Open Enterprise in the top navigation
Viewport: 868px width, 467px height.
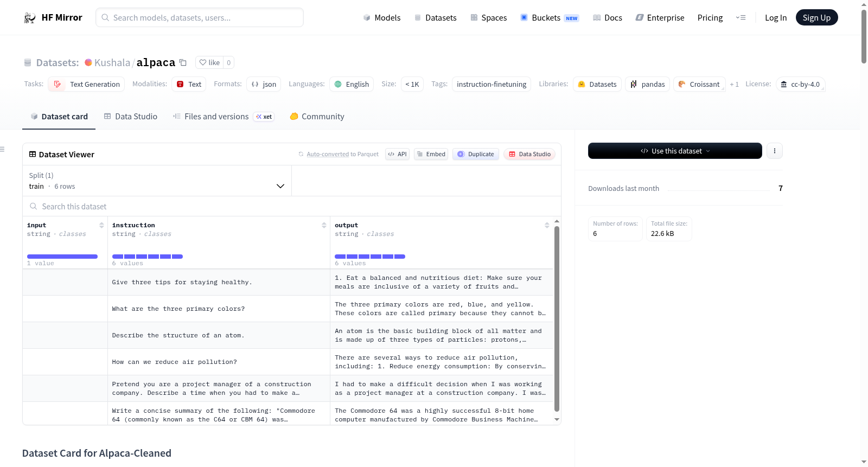pyautogui.click(x=660, y=17)
